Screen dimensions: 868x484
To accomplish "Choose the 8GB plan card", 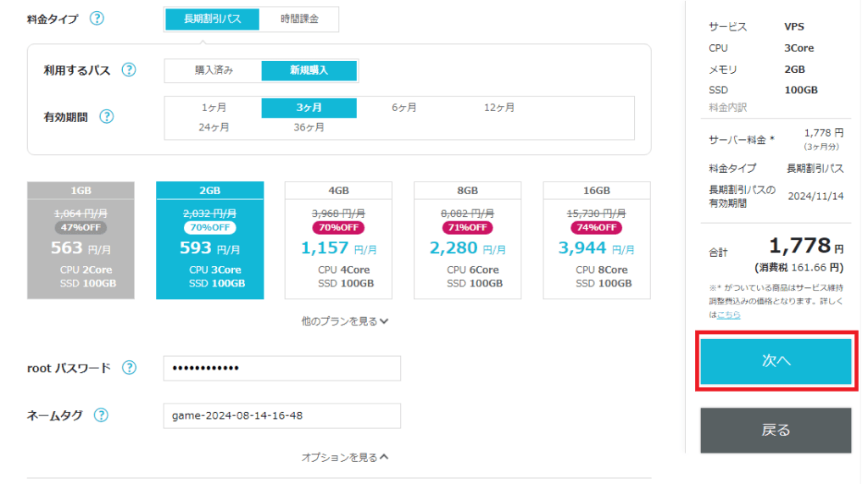I will (x=467, y=241).
